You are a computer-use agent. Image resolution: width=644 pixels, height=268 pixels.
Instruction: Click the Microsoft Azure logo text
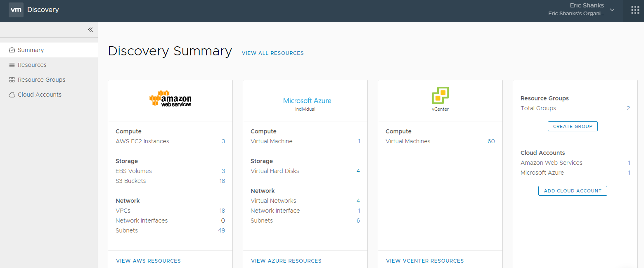[307, 101]
